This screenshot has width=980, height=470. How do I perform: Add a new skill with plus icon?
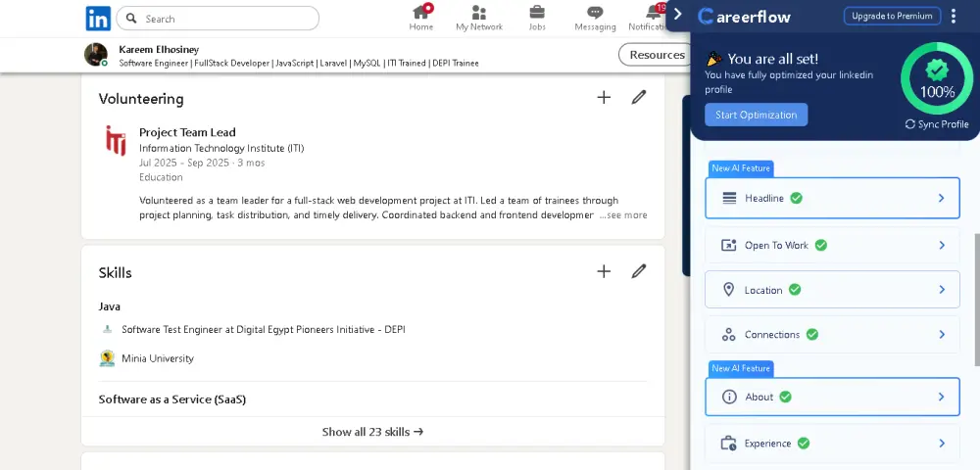[x=604, y=271]
